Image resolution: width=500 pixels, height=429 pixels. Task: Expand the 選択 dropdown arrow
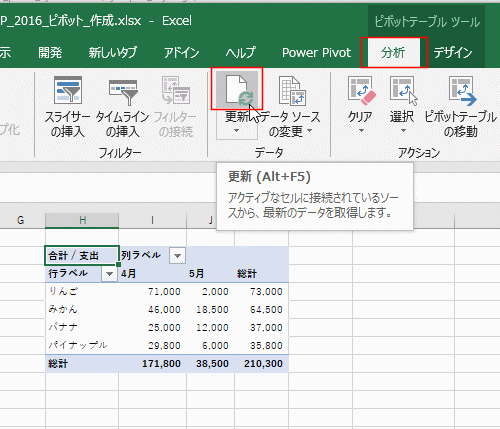point(403,130)
